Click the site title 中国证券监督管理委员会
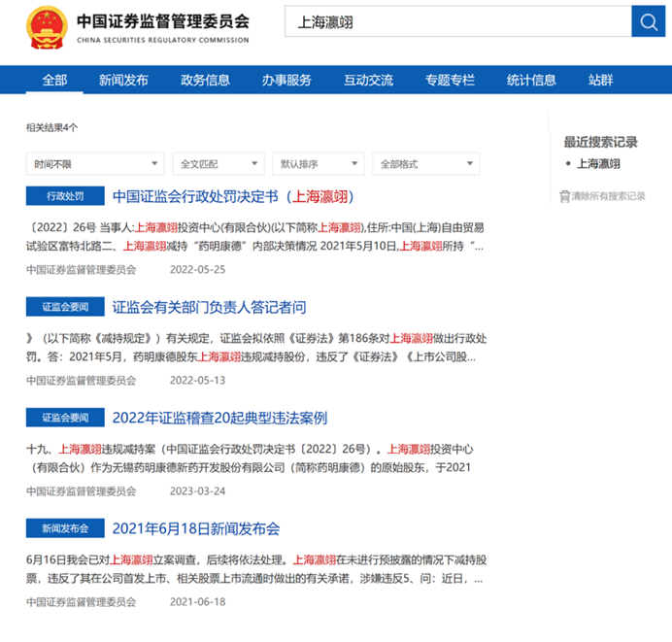Image resolution: width=672 pixels, height=642 pixels. 163,21
